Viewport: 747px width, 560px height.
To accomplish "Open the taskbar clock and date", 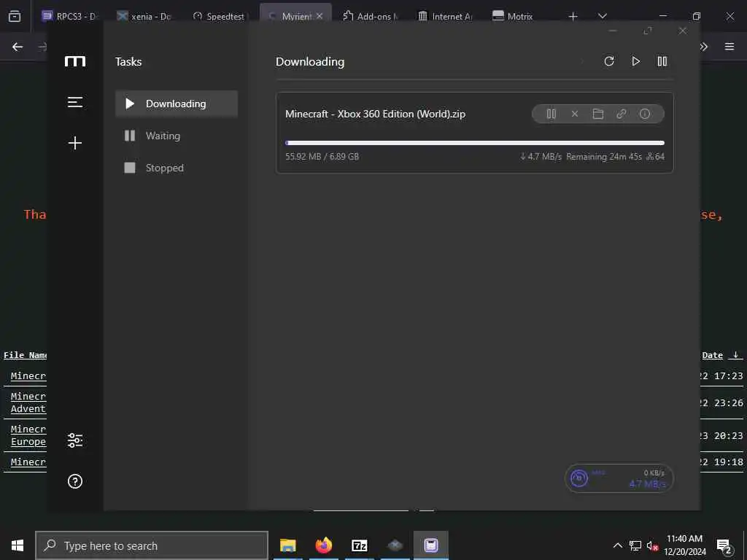I will click(x=685, y=545).
